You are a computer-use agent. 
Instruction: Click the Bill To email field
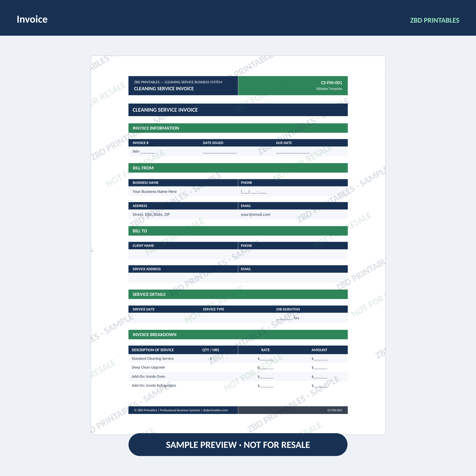tap(293, 278)
